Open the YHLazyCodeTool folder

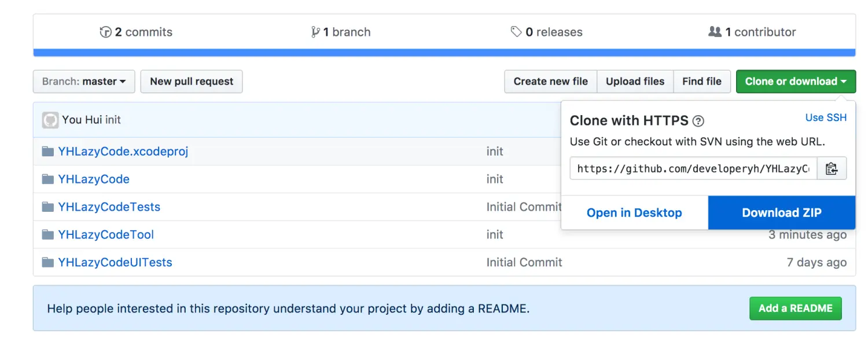tap(106, 235)
